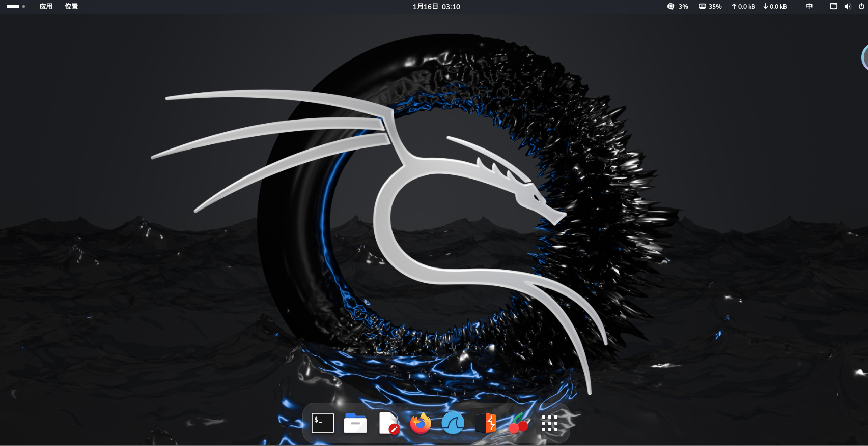Open the activities workspace indicator
The width and height of the screenshot is (868, 446).
point(16,7)
